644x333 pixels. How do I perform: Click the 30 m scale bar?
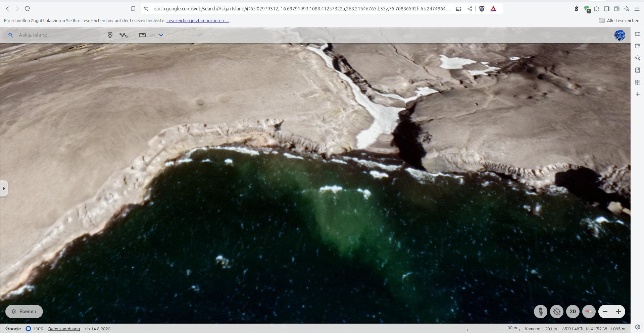click(493, 329)
